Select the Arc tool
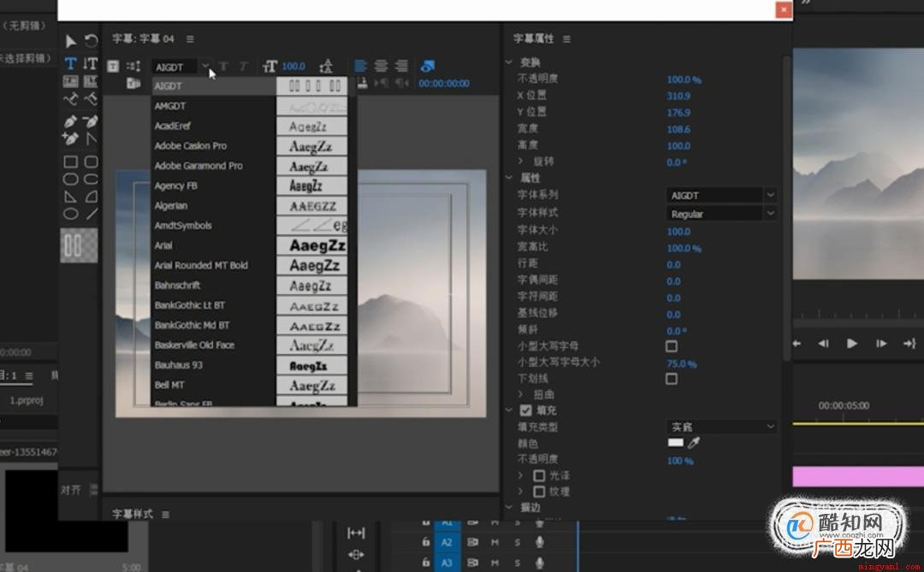Screen dimensions: 924x572 click(91, 197)
